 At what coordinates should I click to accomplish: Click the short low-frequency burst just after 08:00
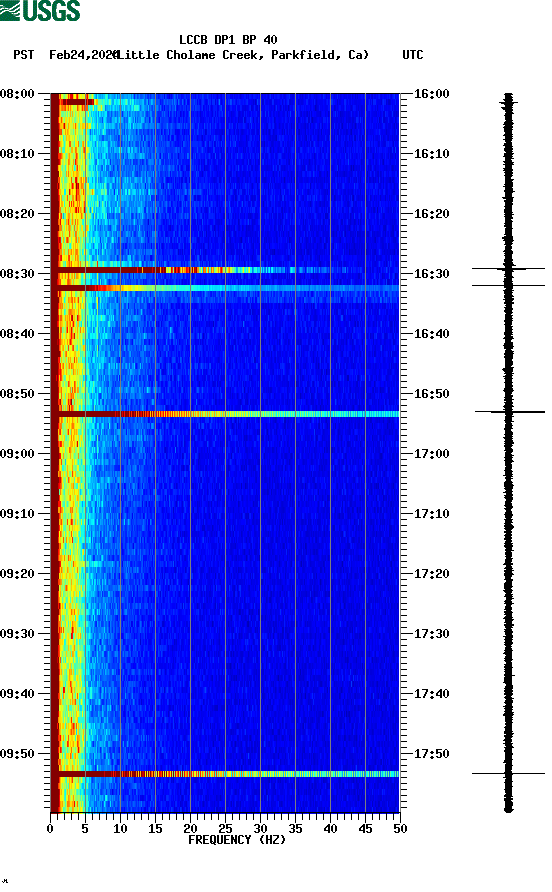pos(78,102)
